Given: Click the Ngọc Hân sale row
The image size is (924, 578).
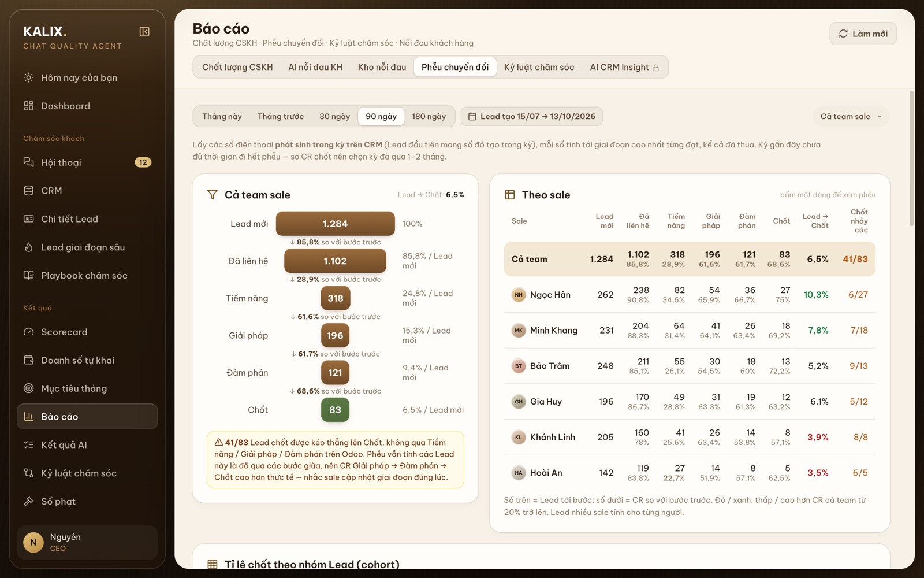Looking at the screenshot, I should (690, 295).
